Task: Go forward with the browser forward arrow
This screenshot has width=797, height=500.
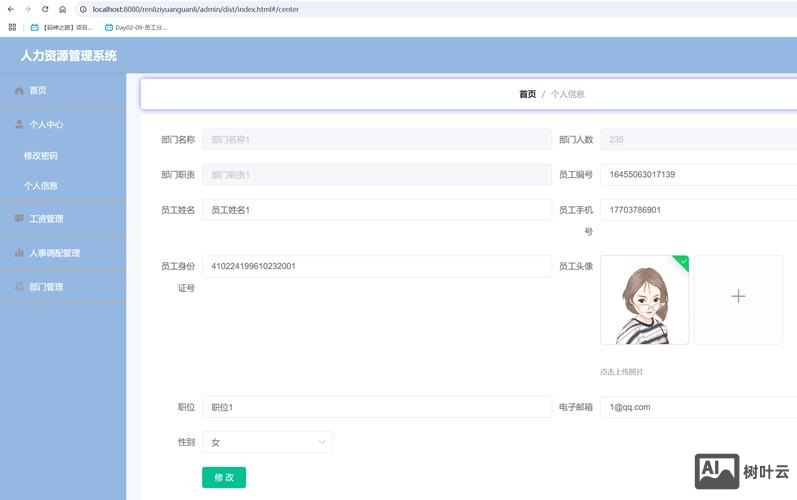Action: [x=28, y=9]
